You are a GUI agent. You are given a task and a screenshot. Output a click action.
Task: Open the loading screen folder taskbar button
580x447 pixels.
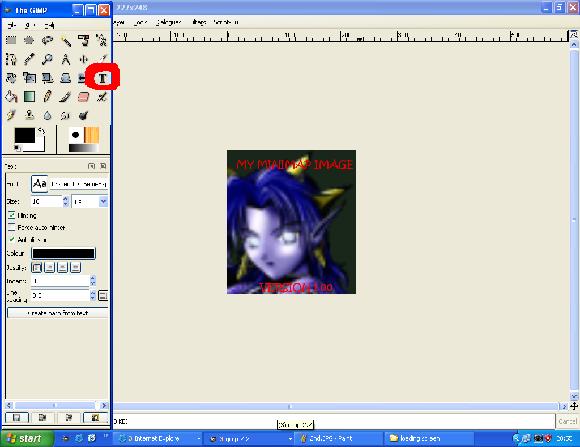tap(429, 438)
